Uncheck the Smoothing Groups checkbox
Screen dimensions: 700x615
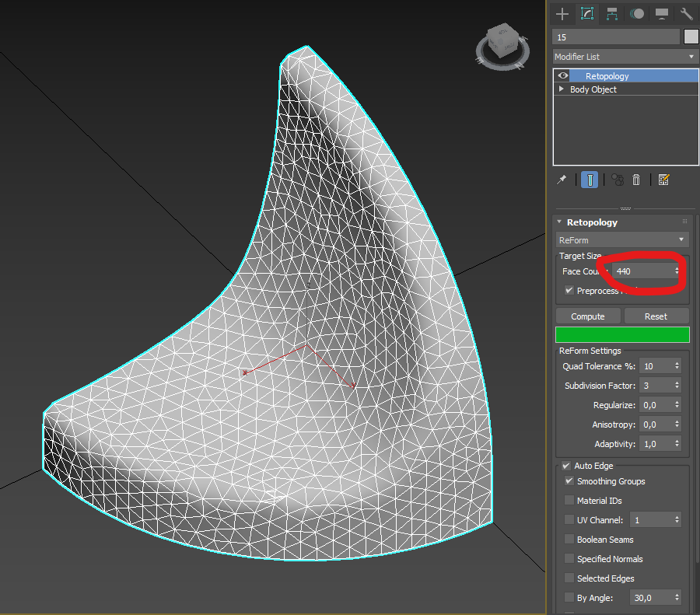569,481
